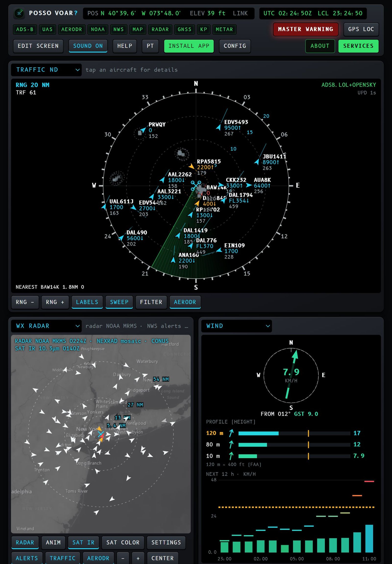Click the wind direction arrow in compass

[x=292, y=374]
